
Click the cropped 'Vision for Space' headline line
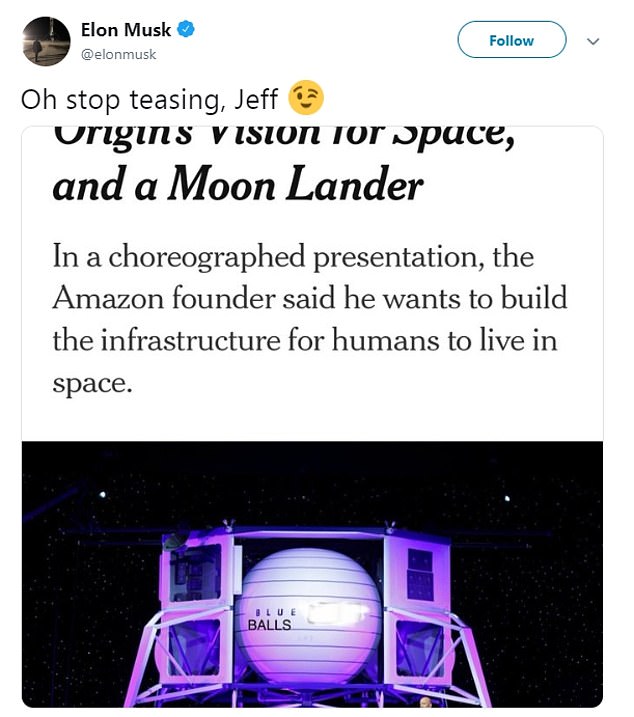(284, 136)
